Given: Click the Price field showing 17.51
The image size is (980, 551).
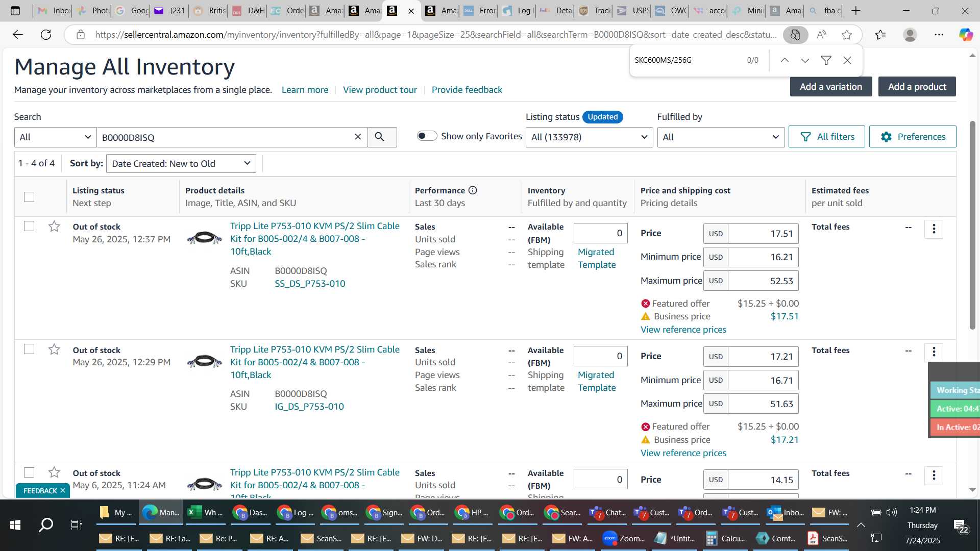Looking at the screenshot, I should (763, 234).
